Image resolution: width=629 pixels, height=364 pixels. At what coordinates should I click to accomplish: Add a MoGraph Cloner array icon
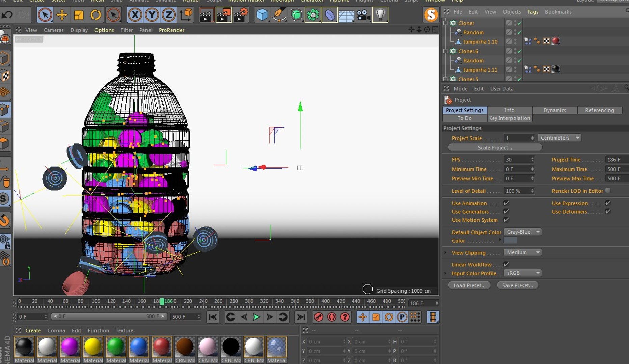click(x=313, y=15)
